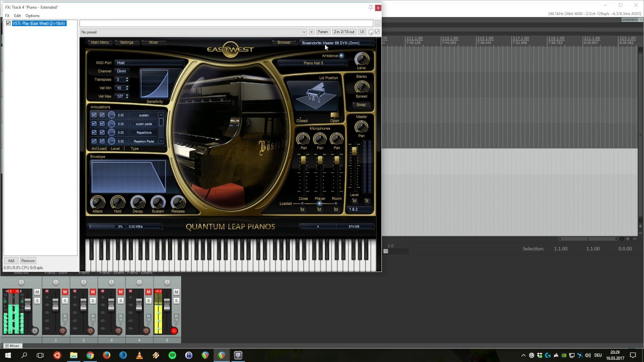Toggle Act checkbox for Repetitions articulation

pyautogui.click(x=94, y=132)
